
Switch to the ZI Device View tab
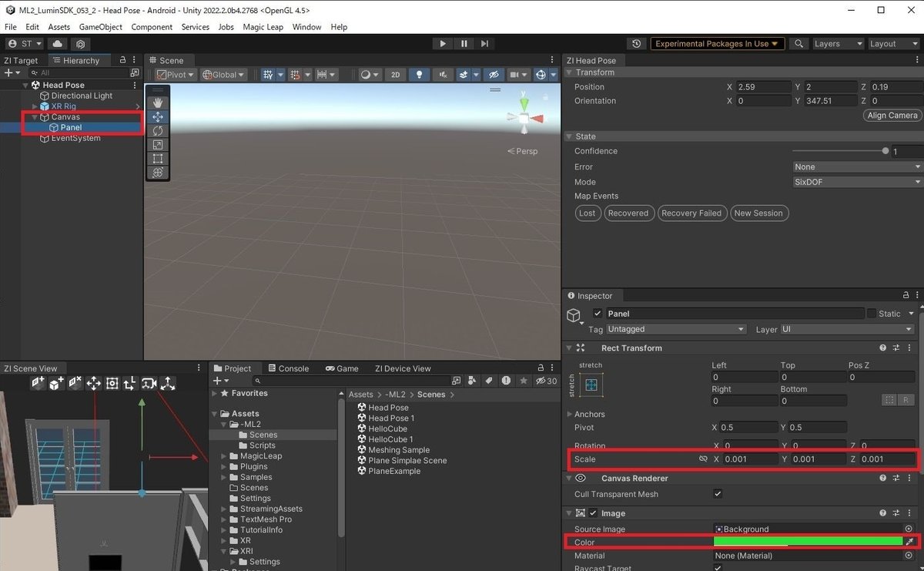[403, 368]
